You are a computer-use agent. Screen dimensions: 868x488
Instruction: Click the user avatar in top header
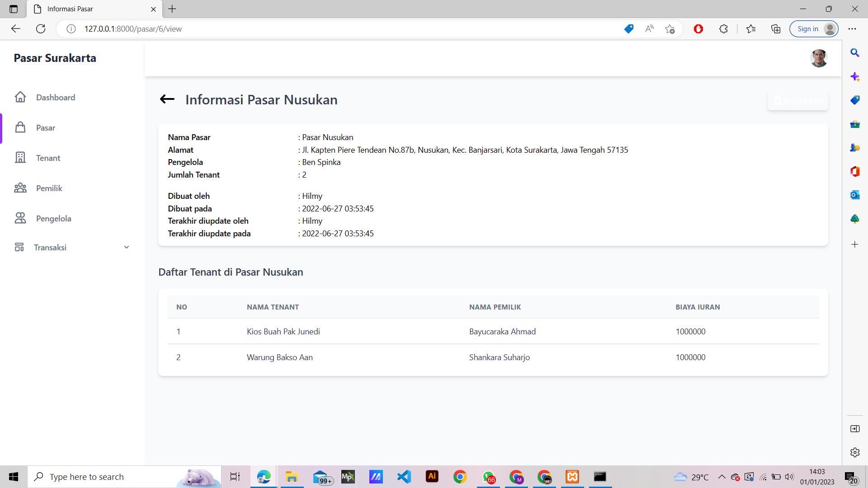(x=818, y=58)
